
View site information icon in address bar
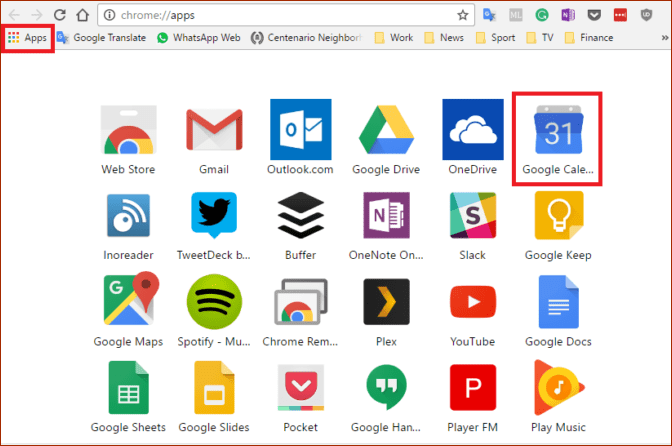(x=109, y=15)
